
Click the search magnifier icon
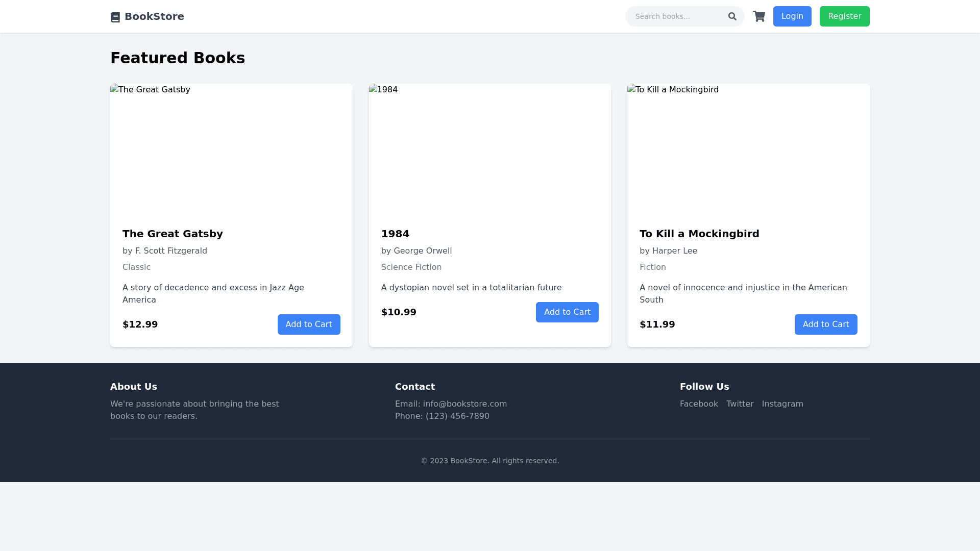[x=732, y=16]
